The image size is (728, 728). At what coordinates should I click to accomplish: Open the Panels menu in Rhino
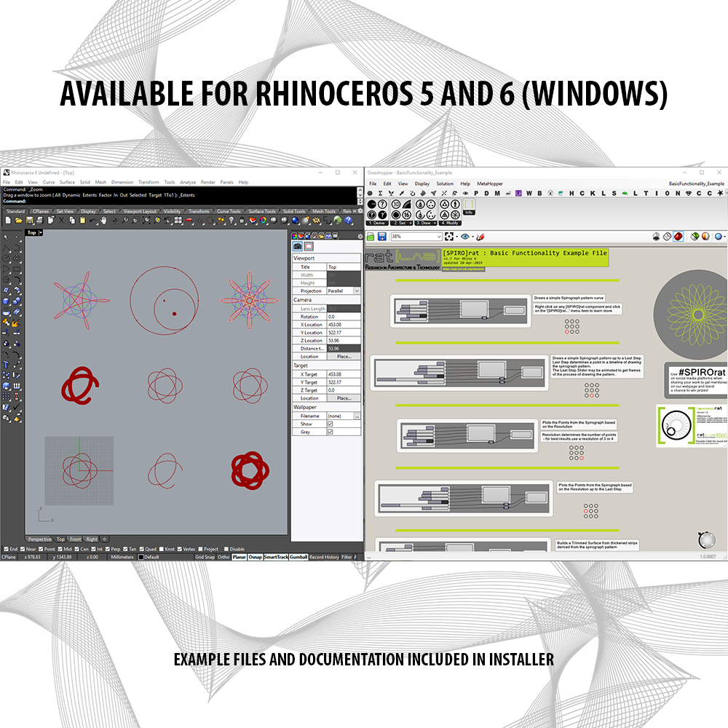tap(226, 182)
